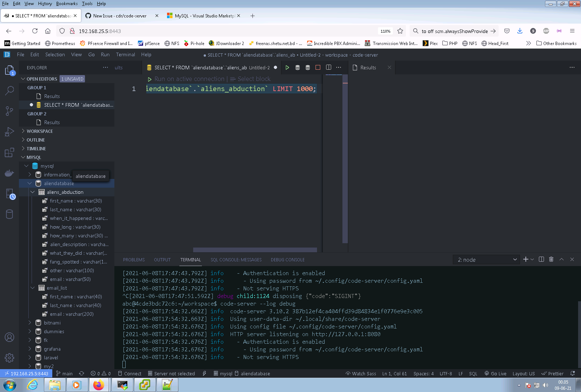Click the Windows Start button

coord(10,385)
